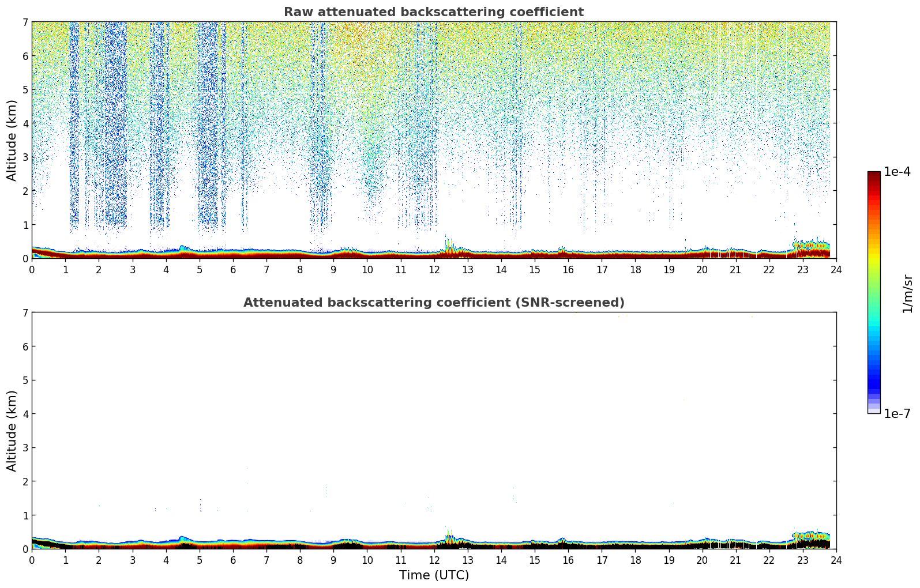The width and height of the screenshot is (920, 588).
Task: Click the colorbar '1e-7' minimum label
Action: (897, 414)
